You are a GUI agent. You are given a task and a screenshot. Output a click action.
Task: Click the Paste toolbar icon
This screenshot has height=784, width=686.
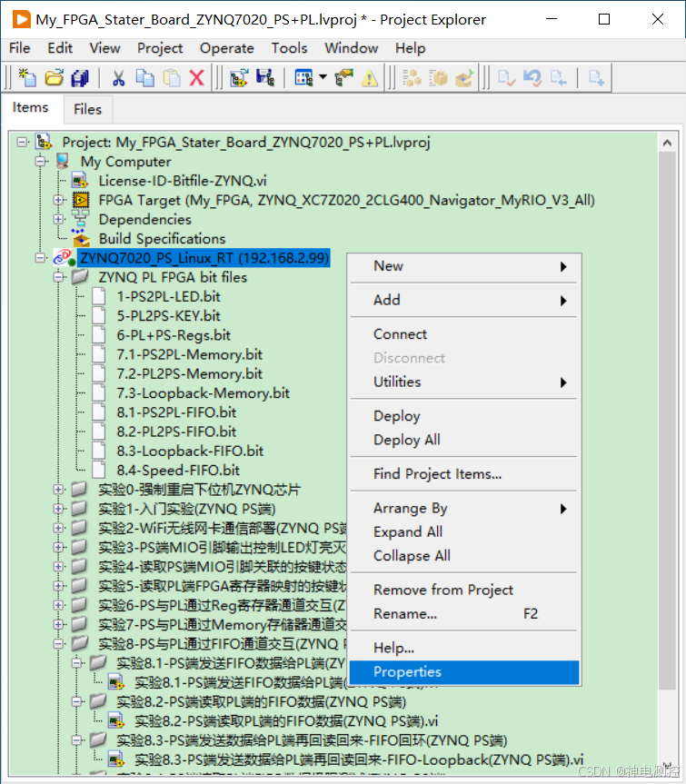click(x=172, y=78)
